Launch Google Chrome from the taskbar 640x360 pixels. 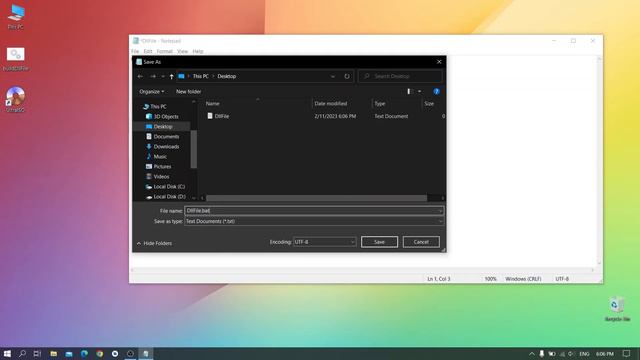(x=100, y=354)
